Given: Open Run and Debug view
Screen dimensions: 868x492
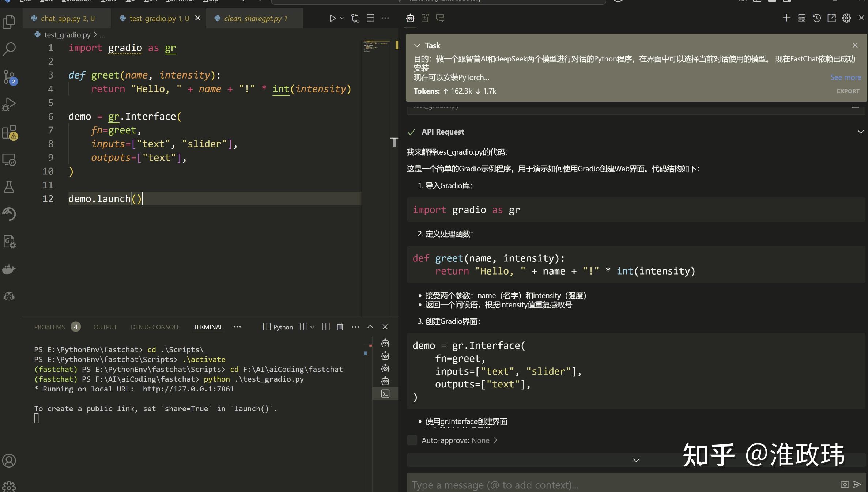Looking at the screenshot, I should 9,104.
